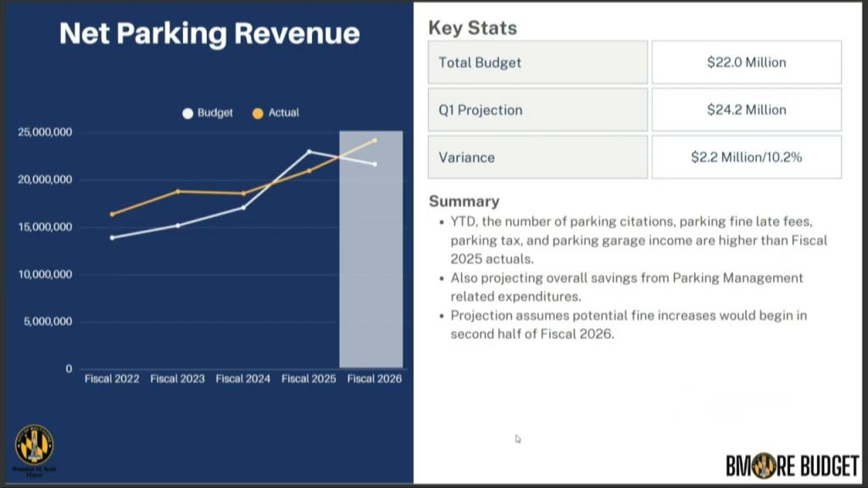Image resolution: width=868 pixels, height=488 pixels.
Task: Click the Fiscal 2024 axis label
Action: [243, 379]
